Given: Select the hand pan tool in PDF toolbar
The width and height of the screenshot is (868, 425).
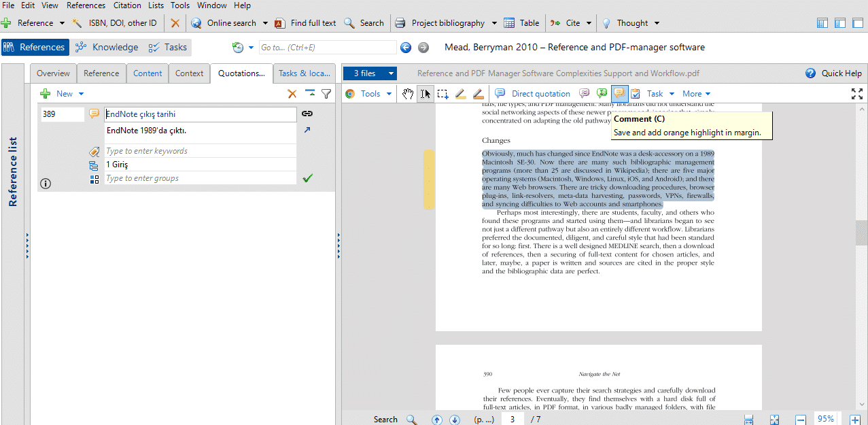Looking at the screenshot, I should coord(408,94).
